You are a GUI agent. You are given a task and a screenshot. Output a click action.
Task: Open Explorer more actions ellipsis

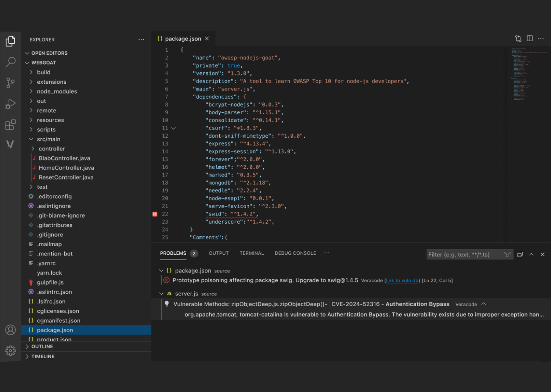tap(141, 40)
